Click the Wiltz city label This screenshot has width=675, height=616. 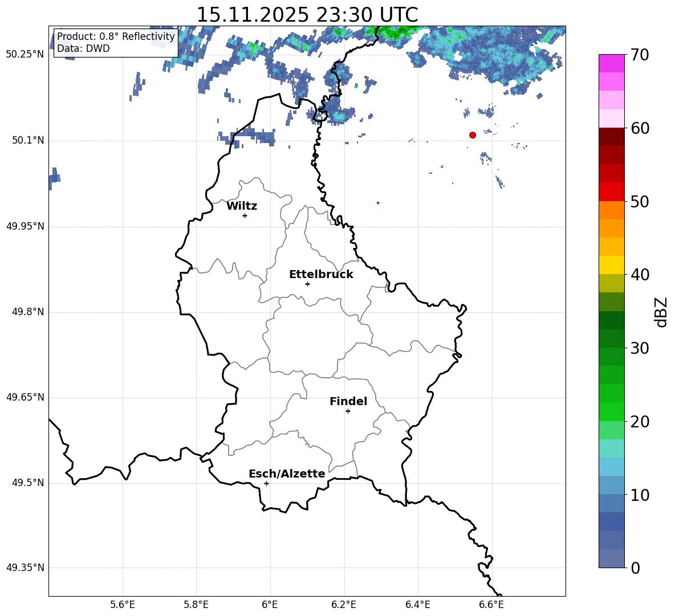[242, 206]
